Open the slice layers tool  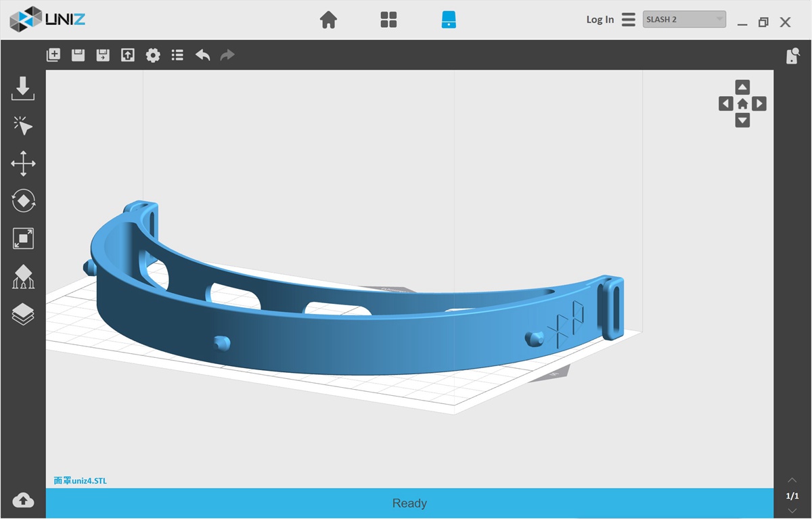(x=23, y=313)
